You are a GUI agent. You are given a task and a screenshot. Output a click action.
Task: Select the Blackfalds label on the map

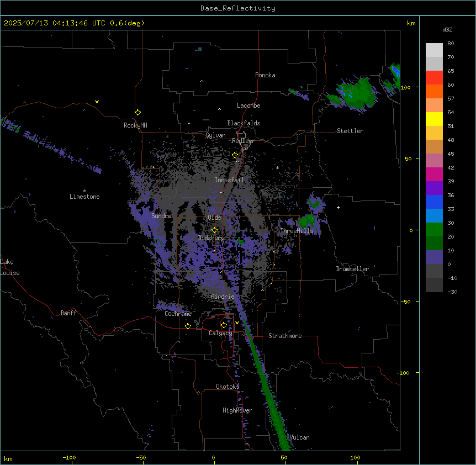pos(244,123)
